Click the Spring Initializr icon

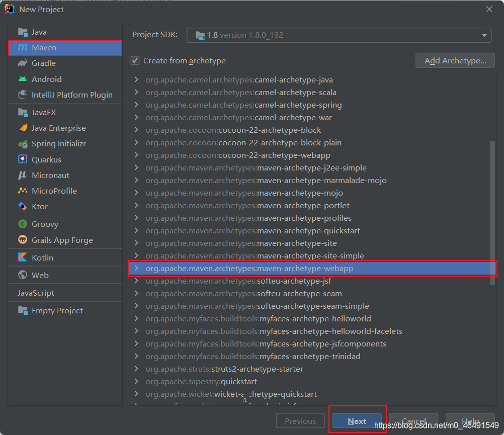click(x=23, y=144)
